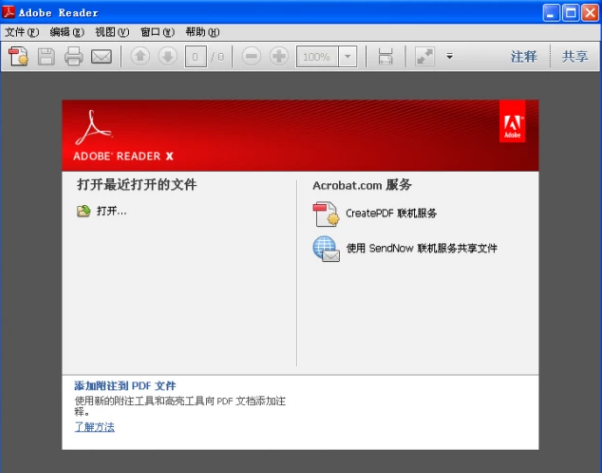The image size is (602, 473).
Task: Open the 帮助(H) menu
Action: pyautogui.click(x=202, y=32)
